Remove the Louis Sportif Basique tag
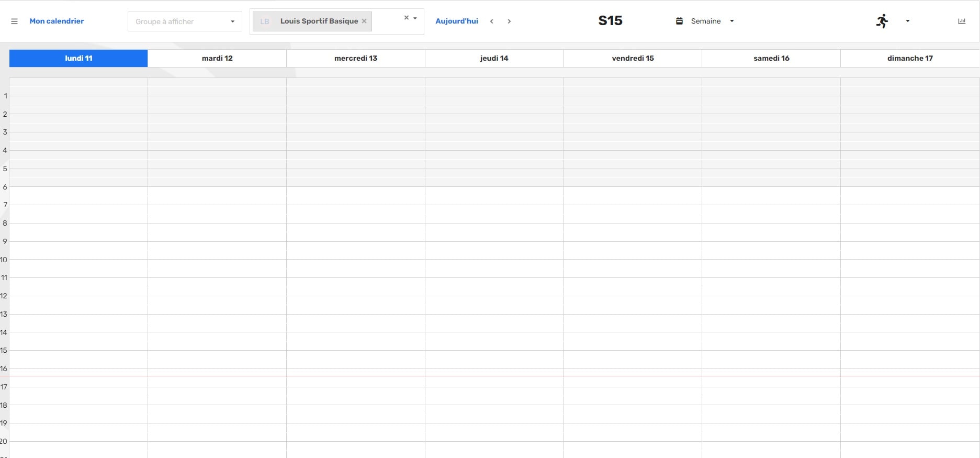980x458 pixels. click(364, 21)
